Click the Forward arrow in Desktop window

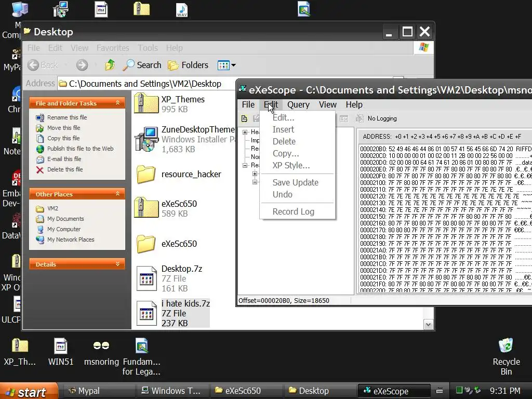click(82, 65)
